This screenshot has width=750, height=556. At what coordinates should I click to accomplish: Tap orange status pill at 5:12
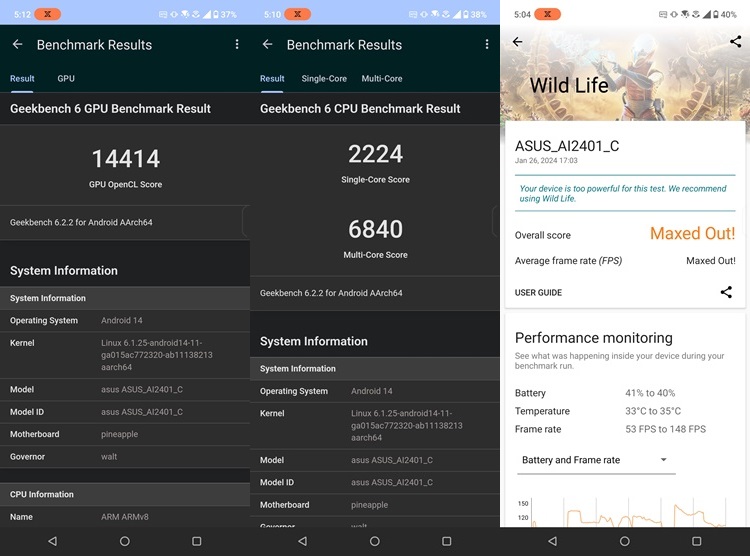[47, 14]
